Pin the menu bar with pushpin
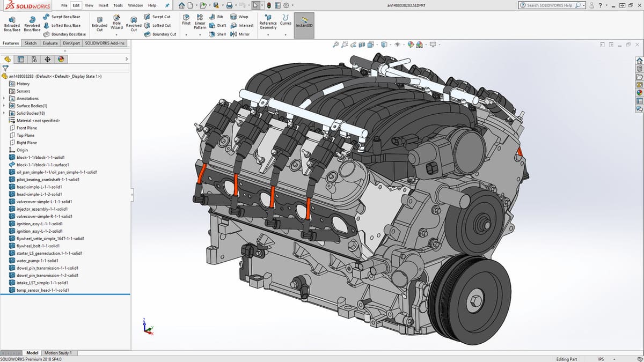 click(x=167, y=5)
